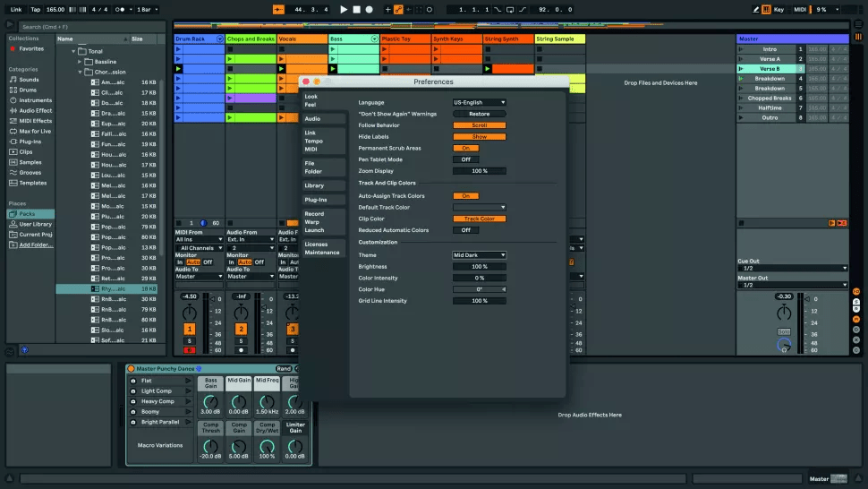The image size is (868, 489).
Task: Select the Grooves category icon
Action: pos(13,172)
